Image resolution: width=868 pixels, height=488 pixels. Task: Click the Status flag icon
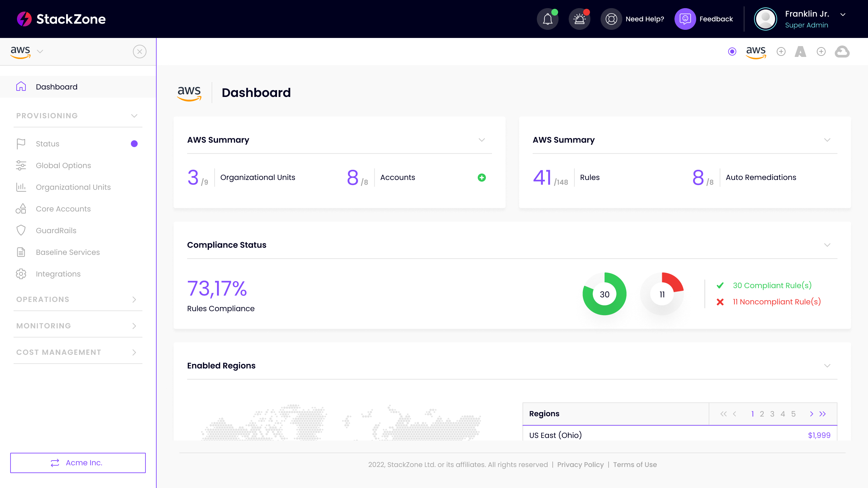tap(21, 144)
